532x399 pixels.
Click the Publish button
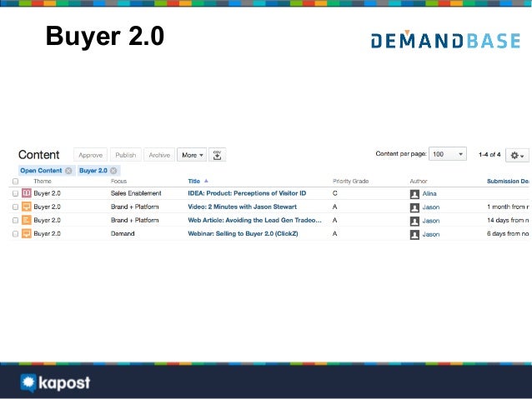(126, 155)
